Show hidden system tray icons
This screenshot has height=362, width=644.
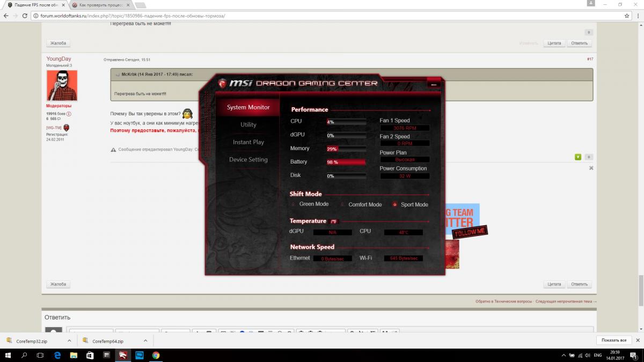(x=563, y=355)
